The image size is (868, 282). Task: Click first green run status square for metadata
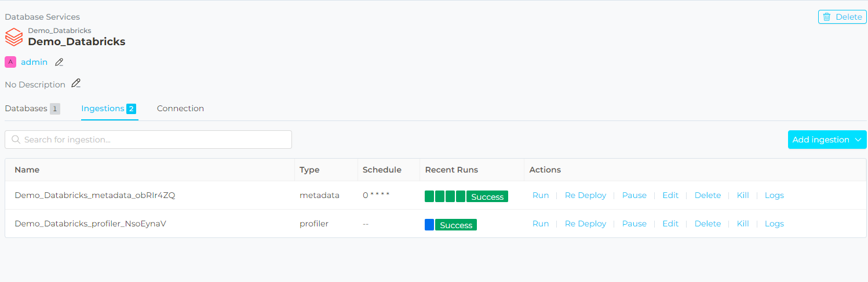click(x=429, y=196)
